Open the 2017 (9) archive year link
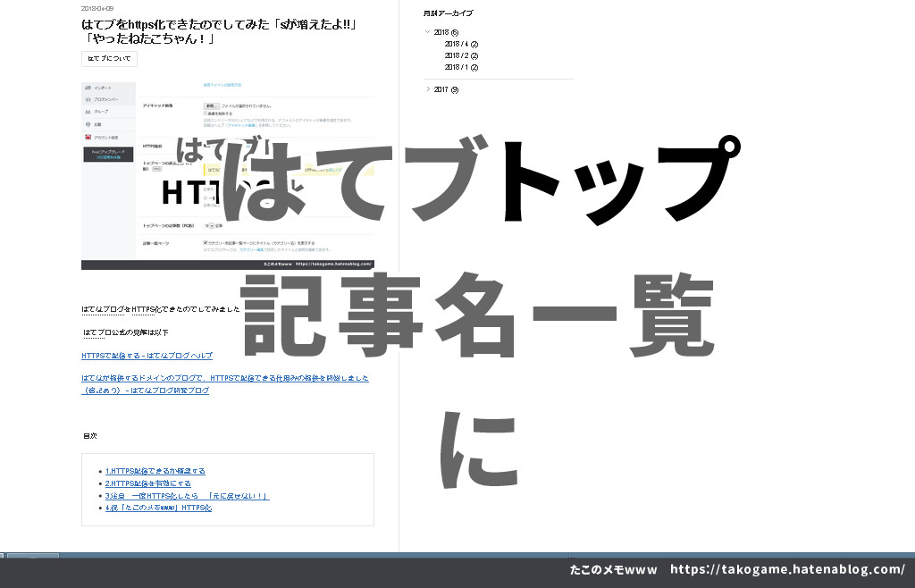The height and width of the screenshot is (588, 915). coord(447,90)
